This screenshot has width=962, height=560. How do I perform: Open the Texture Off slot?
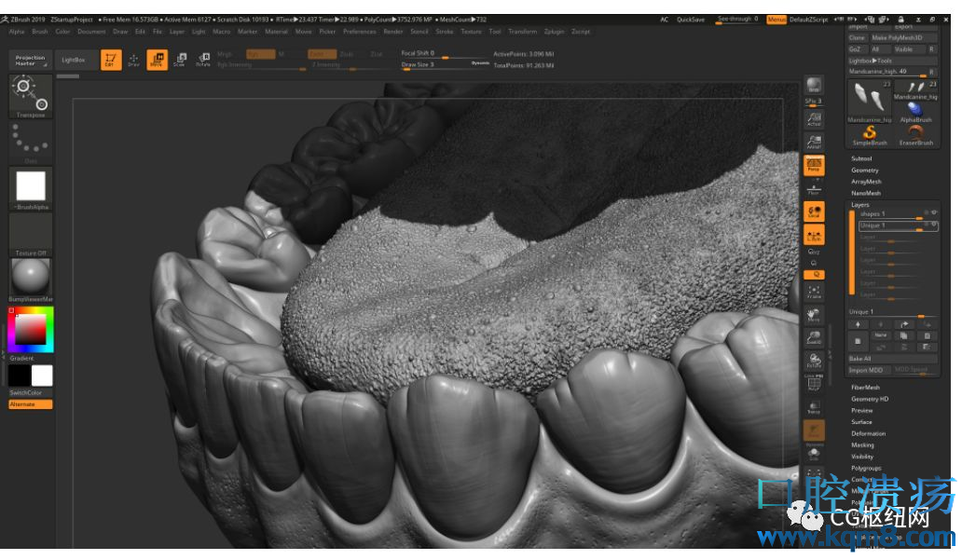click(x=31, y=235)
